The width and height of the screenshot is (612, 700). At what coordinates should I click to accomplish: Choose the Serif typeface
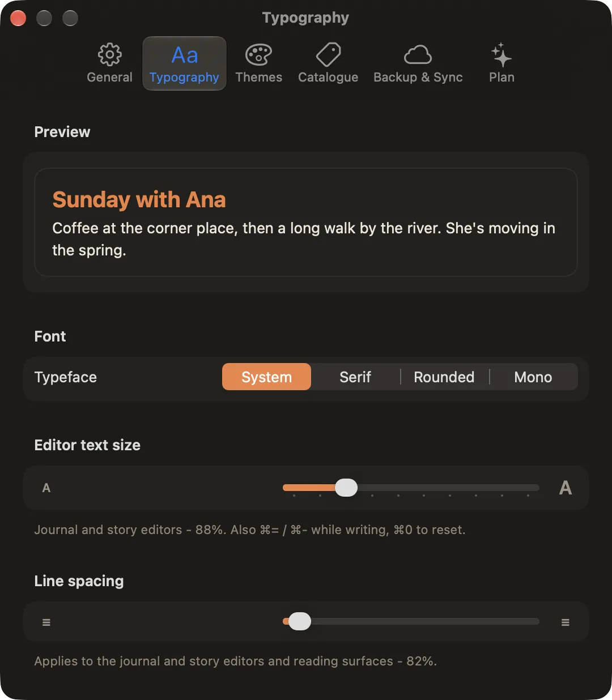point(355,377)
